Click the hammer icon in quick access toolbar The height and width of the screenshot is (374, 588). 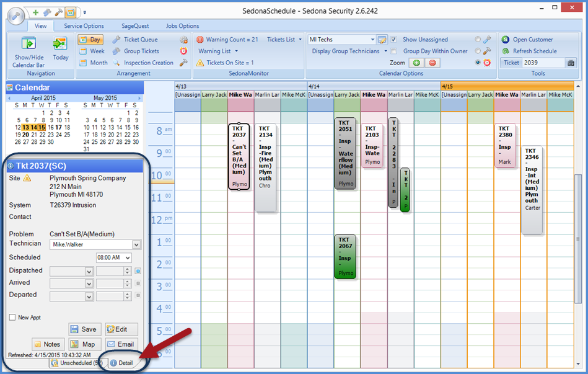click(x=58, y=12)
